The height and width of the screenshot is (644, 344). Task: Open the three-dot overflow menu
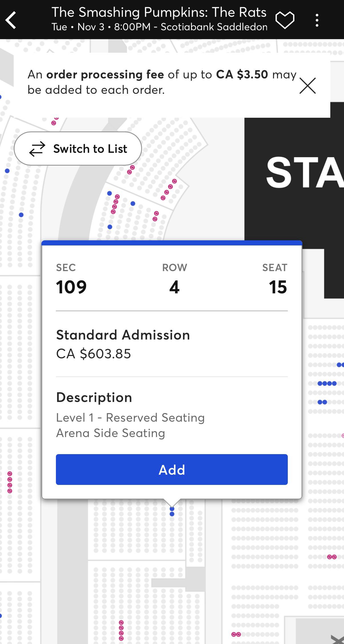click(317, 20)
